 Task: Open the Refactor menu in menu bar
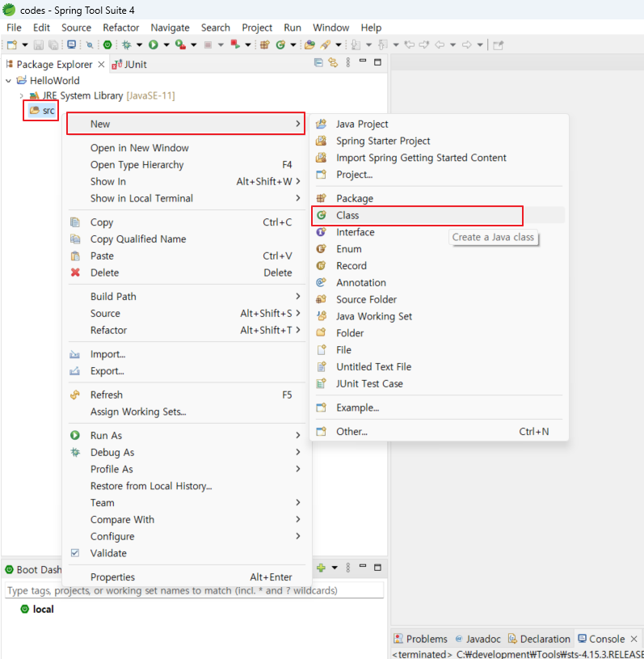tap(120, 27)
